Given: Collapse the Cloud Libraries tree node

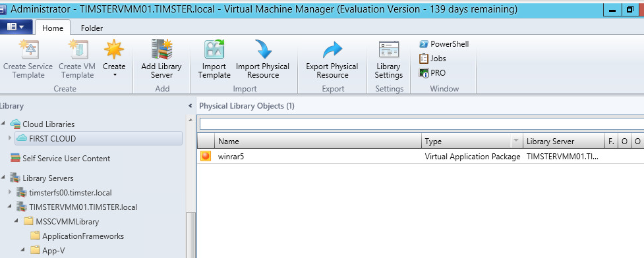Looking at the screenshot, I should pyautogui.click(x=4, y=124).
